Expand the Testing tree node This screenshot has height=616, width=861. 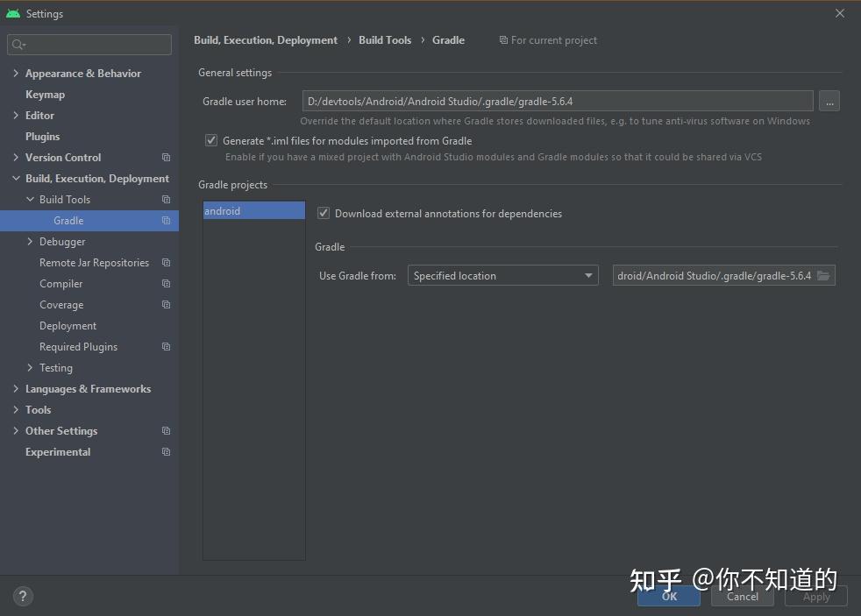tap(29, 367)
